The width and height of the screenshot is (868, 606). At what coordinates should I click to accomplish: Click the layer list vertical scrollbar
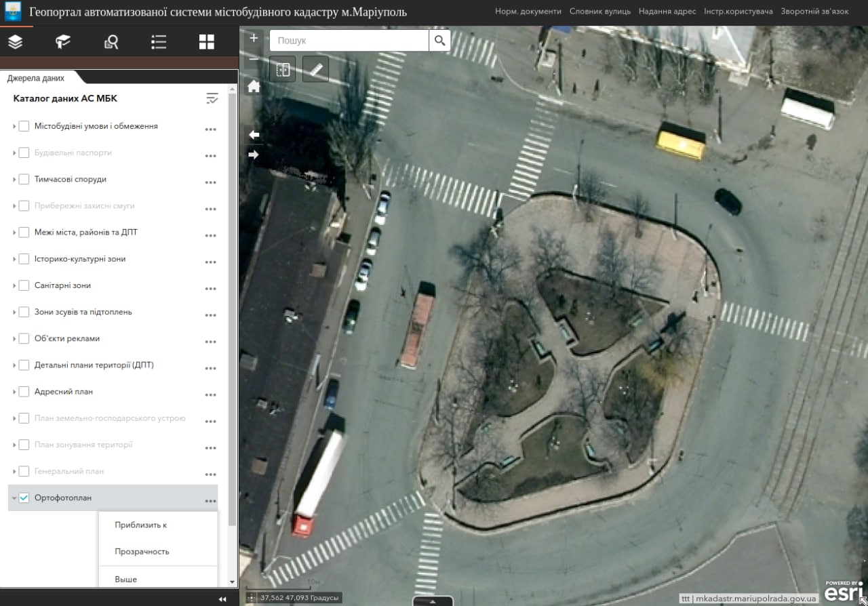(x=233, y=308)
